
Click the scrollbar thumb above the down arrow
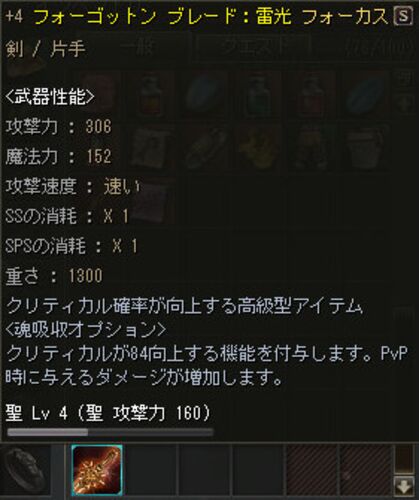click(x=404, y=460)
